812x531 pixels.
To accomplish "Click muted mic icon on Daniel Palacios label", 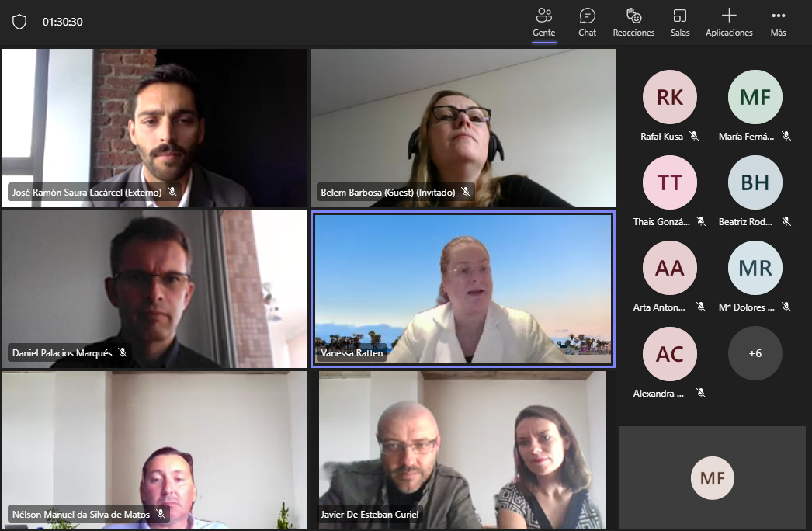I will coord(123,352).
